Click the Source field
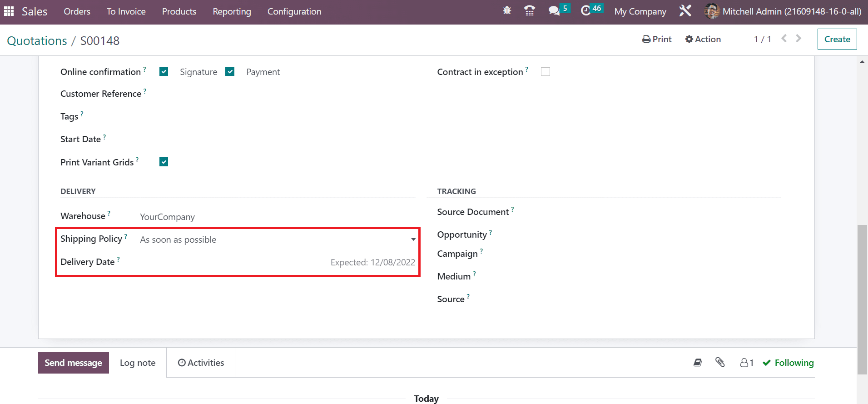 coord(650,299)
